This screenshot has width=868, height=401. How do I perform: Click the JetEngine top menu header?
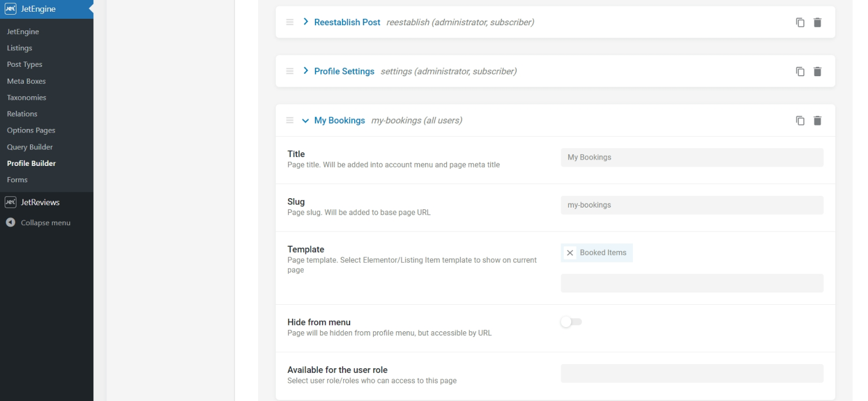[46, 9]
